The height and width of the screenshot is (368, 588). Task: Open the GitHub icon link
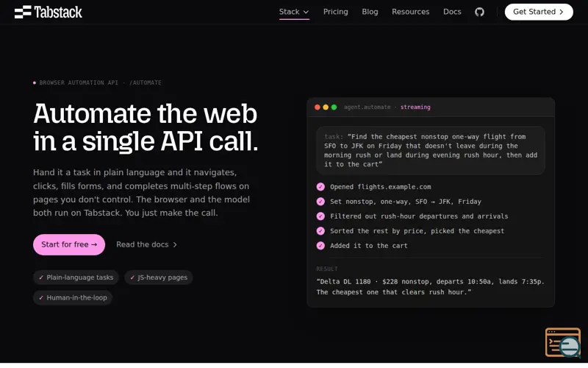[479, 12]
